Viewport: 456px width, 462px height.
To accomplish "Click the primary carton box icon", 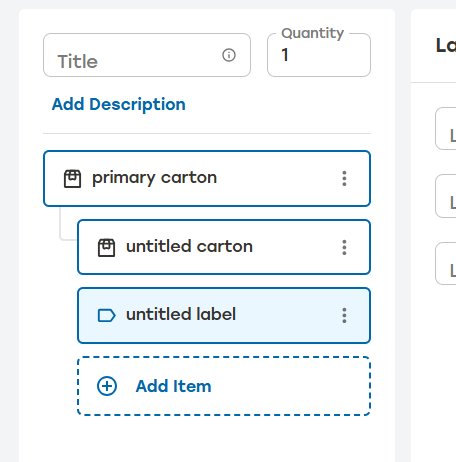I will tap(72, 179).
